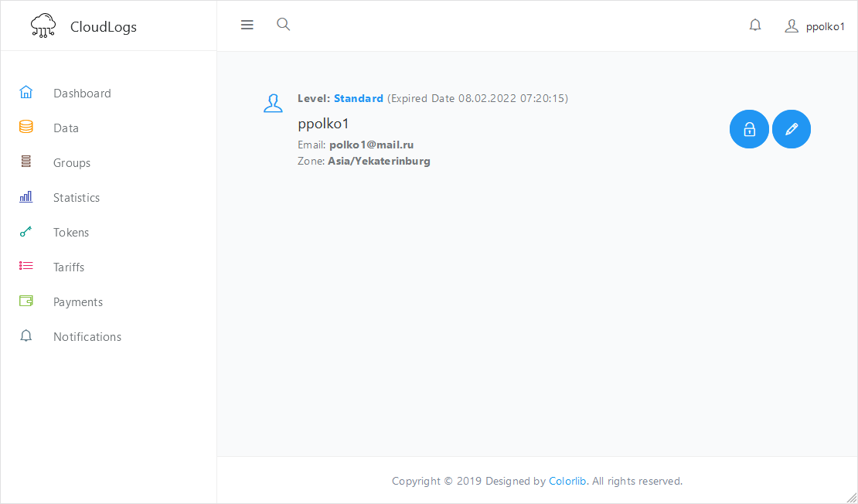Click the profile avatar icon beside Level
The image size is (858, 504).
[273, 103]
